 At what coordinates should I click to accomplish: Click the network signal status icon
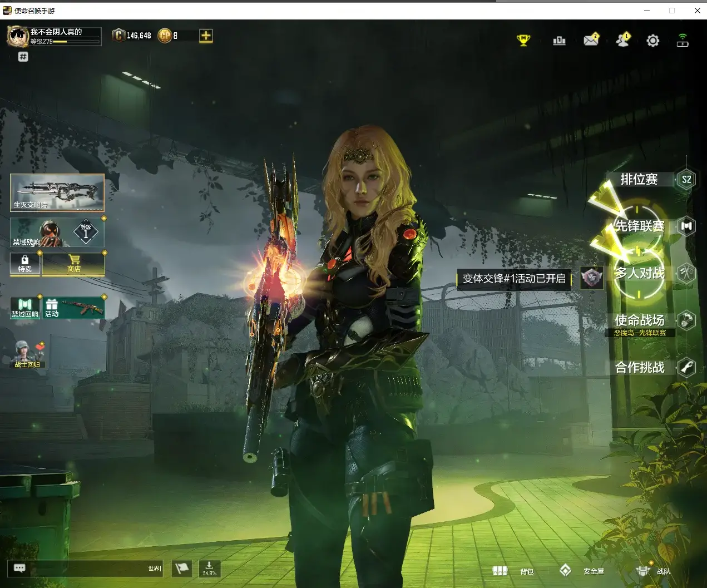coord(683,40)
